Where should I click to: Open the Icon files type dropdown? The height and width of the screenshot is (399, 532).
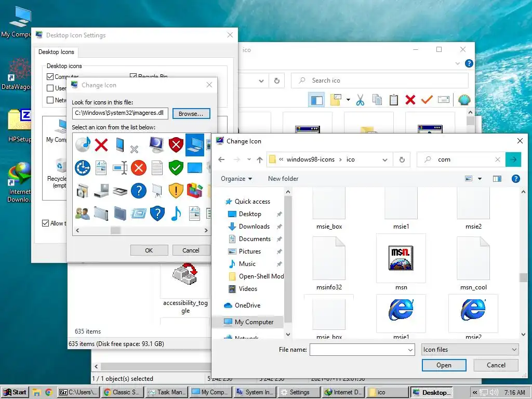(470, 350)
